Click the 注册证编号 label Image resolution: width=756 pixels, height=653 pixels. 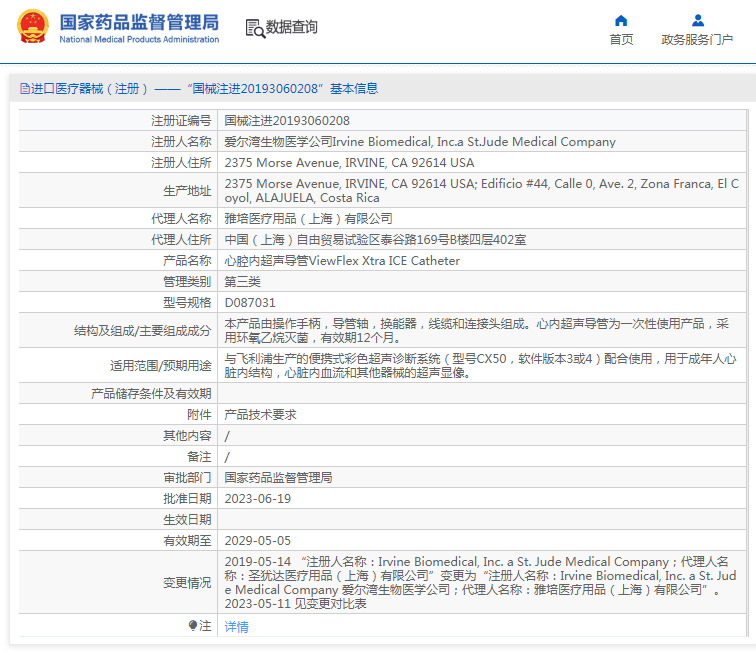pyautogui.click(x=181, y=121)
